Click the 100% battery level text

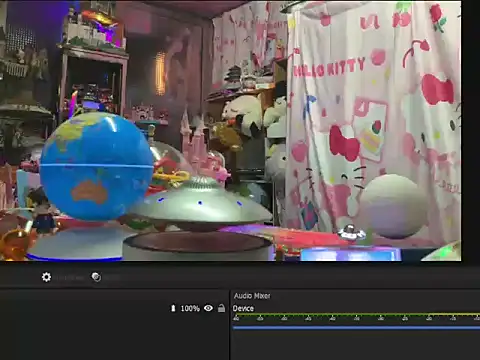[x=190, y=309]
